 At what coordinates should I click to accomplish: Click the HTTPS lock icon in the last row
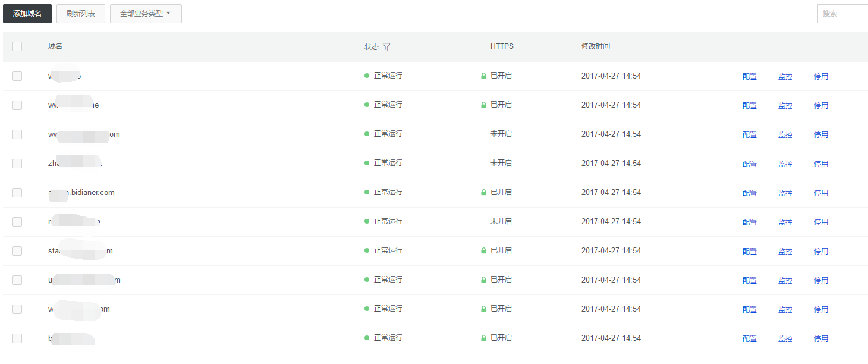coord(484,338)
